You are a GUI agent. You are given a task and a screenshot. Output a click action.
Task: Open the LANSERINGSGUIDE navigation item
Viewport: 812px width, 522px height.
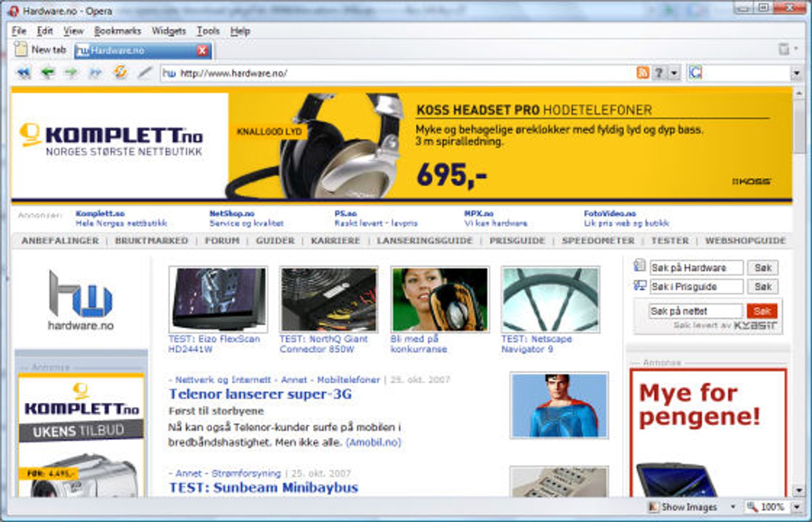(x=425, y=241)
